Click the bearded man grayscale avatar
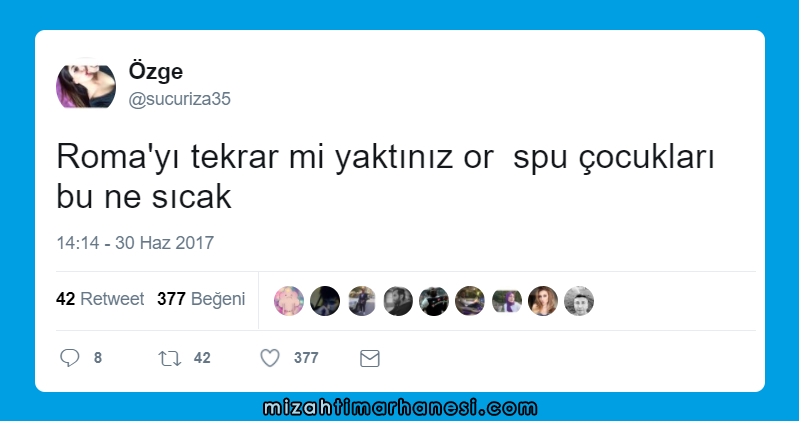Screen dimensions: 799x421 pyautogui.click(x=398, y=301)
